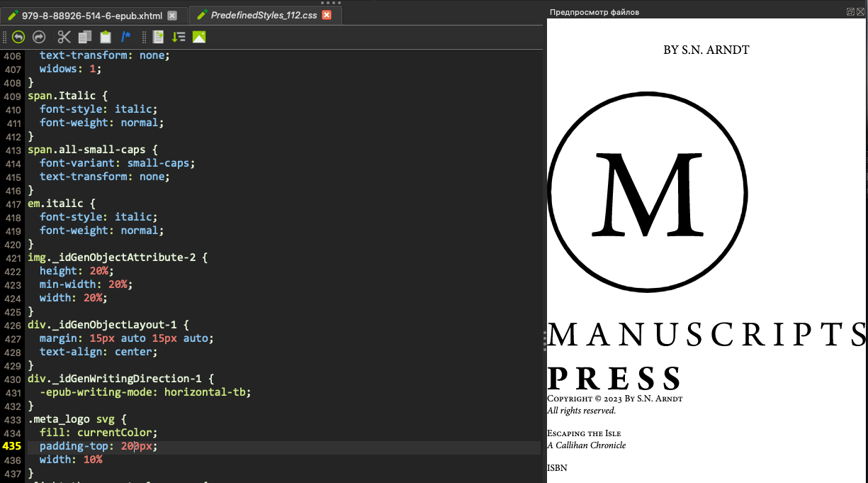Click the "span.Italic {" selector line

click(68, 96)
